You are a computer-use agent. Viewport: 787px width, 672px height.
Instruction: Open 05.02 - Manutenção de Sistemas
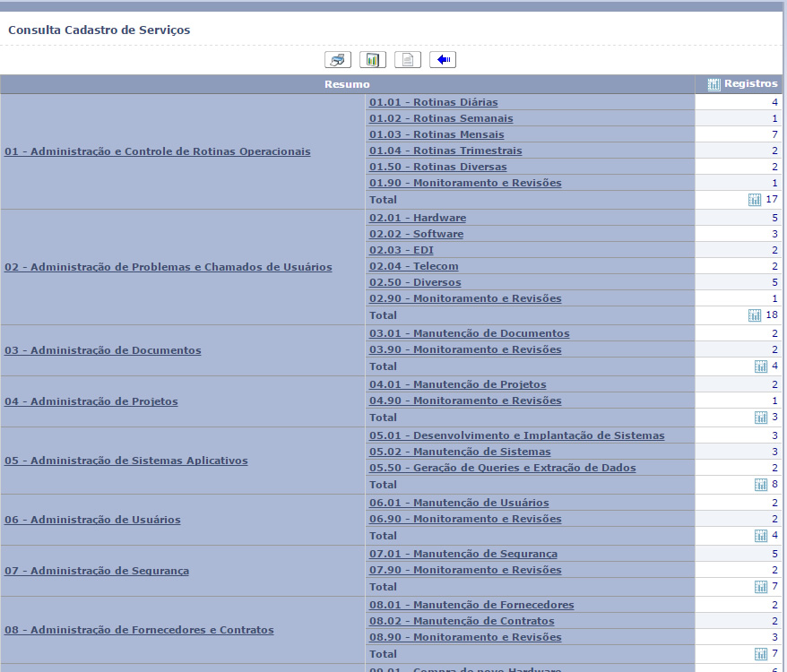pyautogui.click(x=472, y=452)
